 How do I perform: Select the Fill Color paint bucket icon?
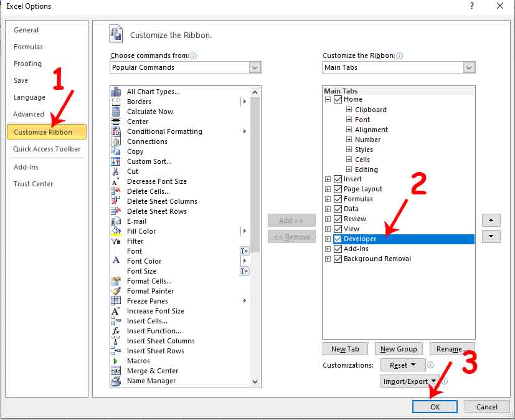(x=116, y=231)
